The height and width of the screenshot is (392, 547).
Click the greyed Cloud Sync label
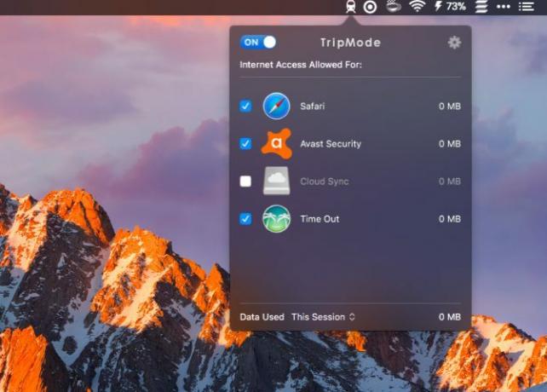(325, 182)
